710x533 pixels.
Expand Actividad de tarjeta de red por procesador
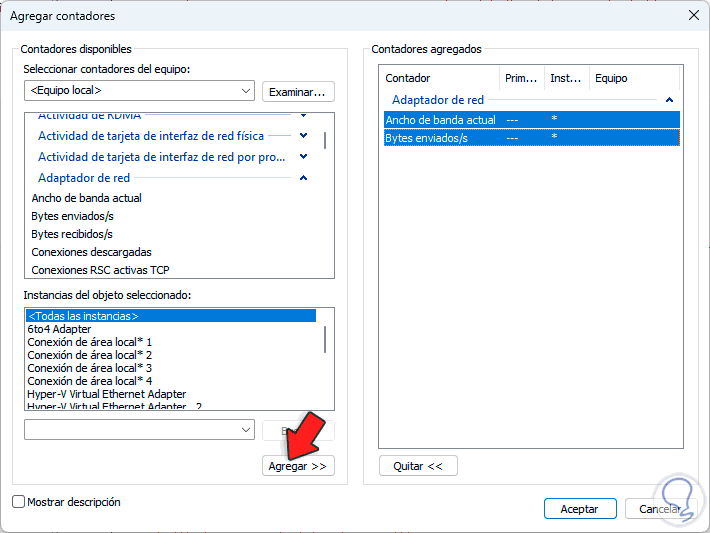[x=303, y=156]
